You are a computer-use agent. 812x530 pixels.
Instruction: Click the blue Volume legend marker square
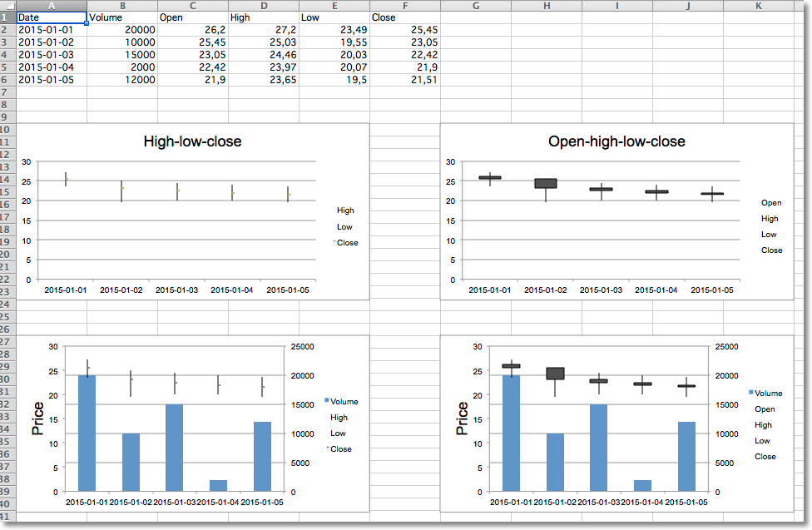[328, 401]
